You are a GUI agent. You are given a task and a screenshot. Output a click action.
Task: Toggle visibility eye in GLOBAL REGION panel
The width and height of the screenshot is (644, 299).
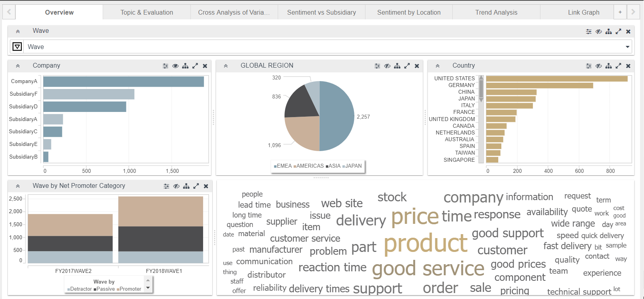click(387, 66)
